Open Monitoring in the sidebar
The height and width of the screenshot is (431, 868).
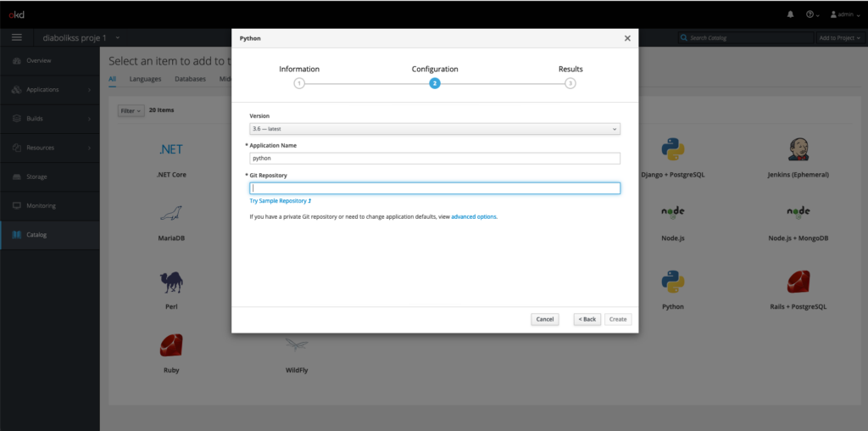50,205
